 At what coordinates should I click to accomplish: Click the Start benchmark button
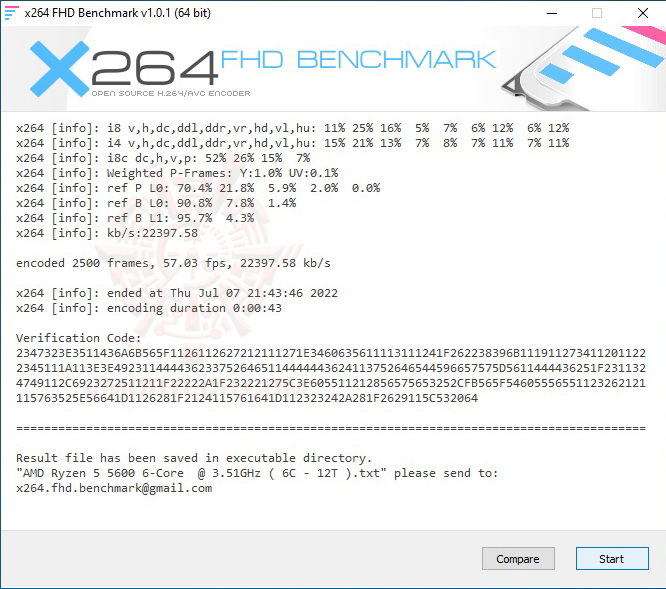pyautogui.click(x=612, y=558)
